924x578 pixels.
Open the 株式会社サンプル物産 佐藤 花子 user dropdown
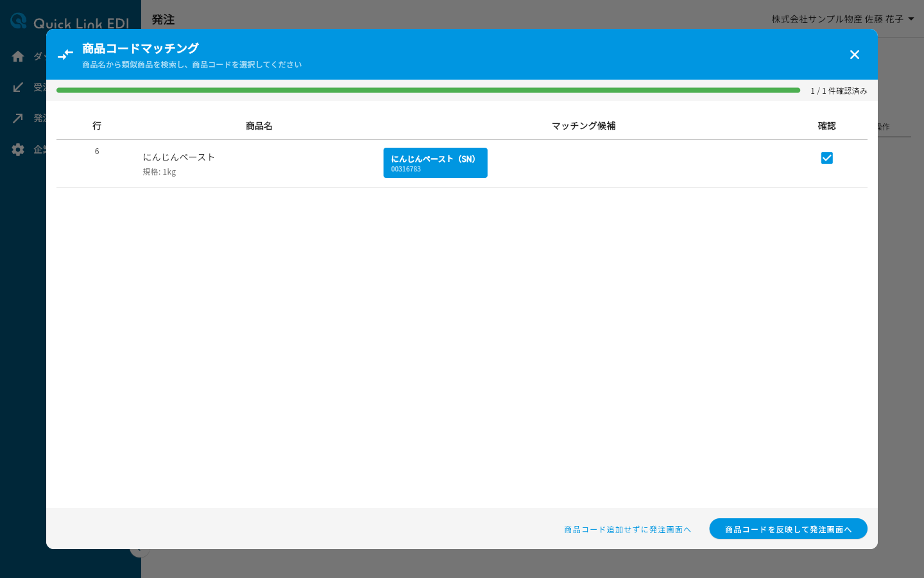(x=843, y=19)
